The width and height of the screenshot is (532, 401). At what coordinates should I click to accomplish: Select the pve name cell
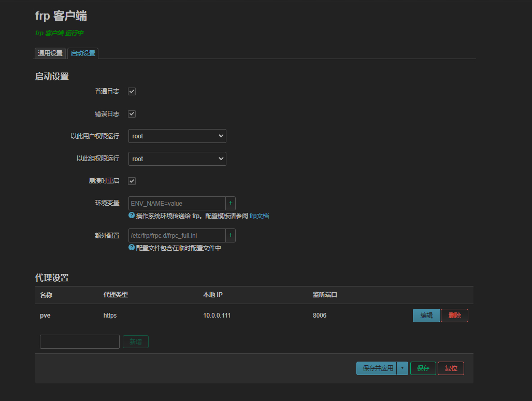tap(45, 316)
